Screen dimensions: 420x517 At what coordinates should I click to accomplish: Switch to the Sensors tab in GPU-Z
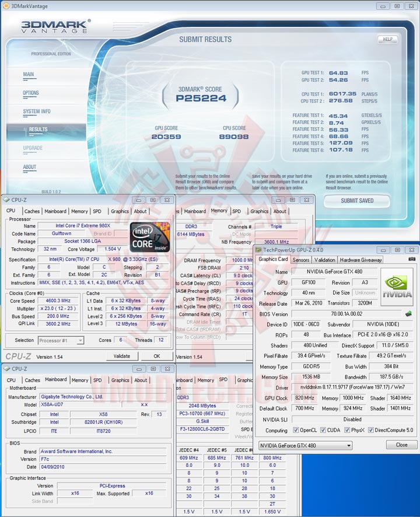[300, 260]
